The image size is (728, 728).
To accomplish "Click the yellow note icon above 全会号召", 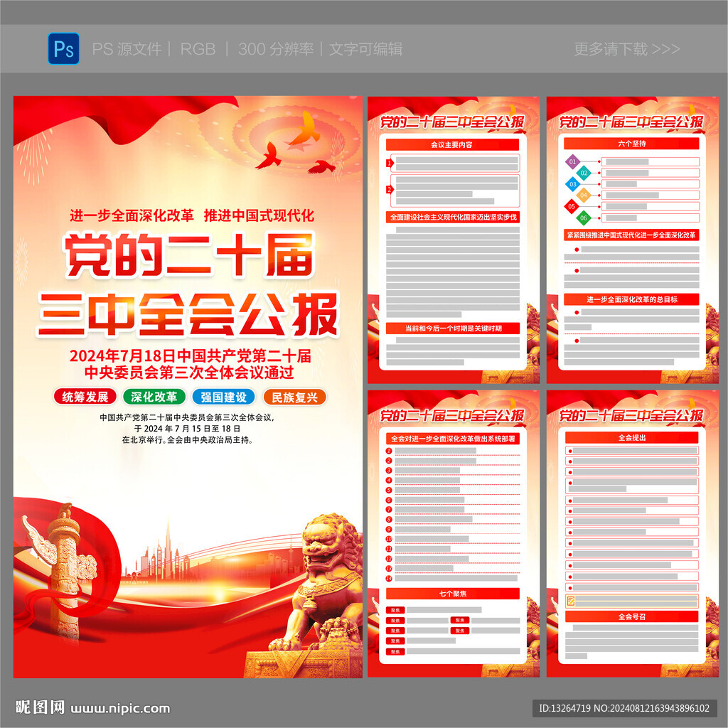I will pos(571,601).
